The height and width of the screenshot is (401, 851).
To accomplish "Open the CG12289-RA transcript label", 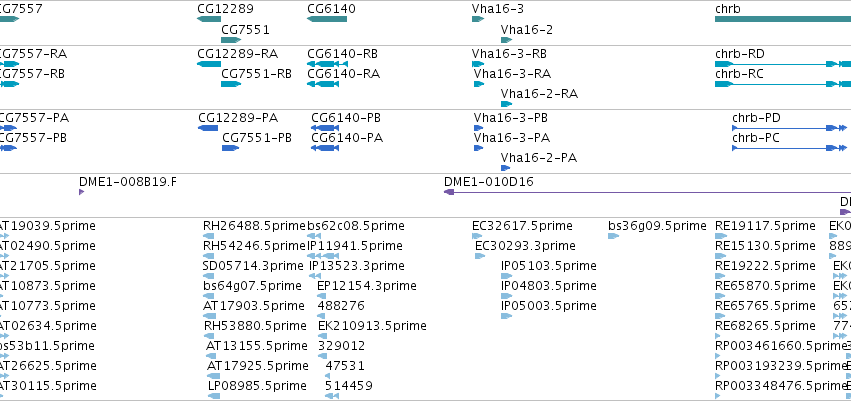I will click(238, 54).
